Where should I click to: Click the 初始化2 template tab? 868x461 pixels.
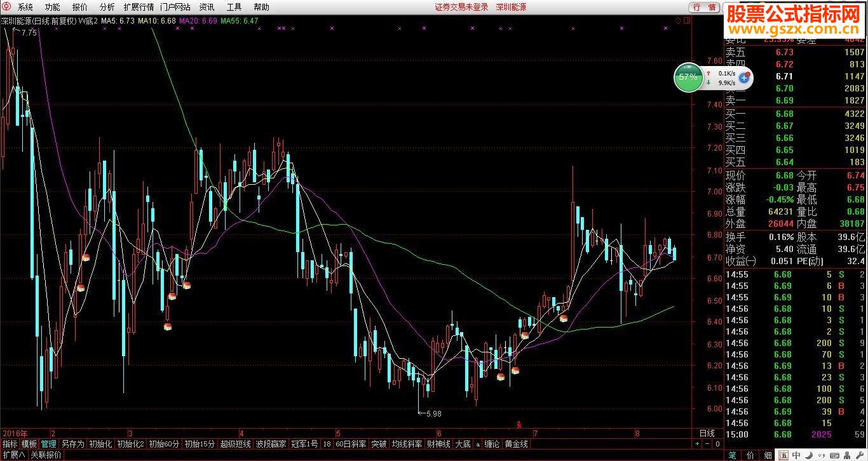[x=130, y=444]
